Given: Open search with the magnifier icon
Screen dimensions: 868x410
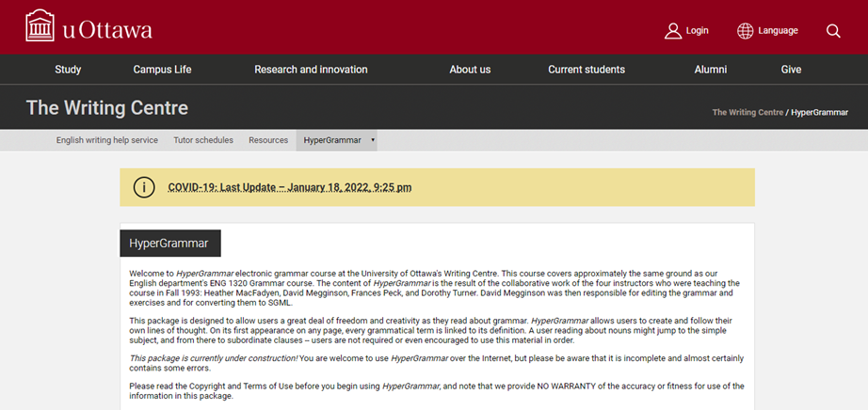Looking at the screenshot, I should (x=833, y=31).
